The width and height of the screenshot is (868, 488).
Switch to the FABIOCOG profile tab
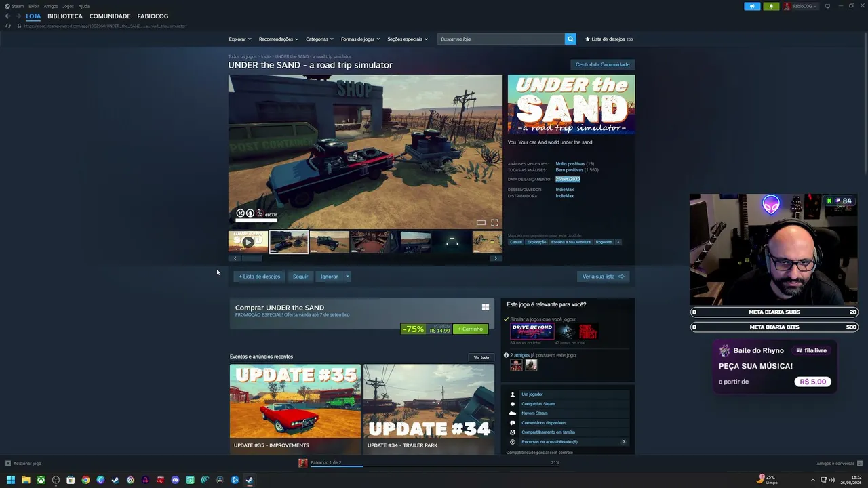click(x=153, y=16)
